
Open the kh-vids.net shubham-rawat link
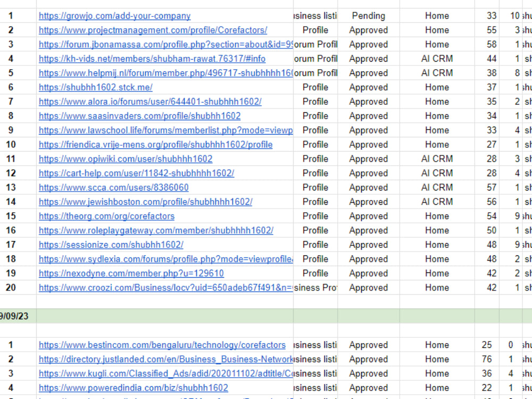coord(152,59)
